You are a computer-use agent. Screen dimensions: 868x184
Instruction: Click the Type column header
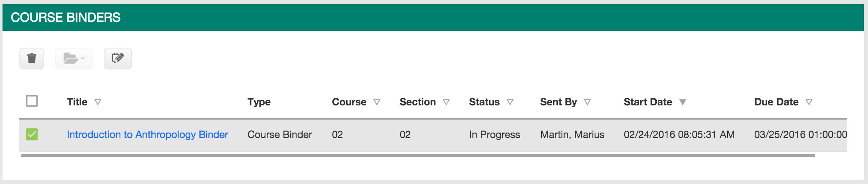[x=259, y=102]
